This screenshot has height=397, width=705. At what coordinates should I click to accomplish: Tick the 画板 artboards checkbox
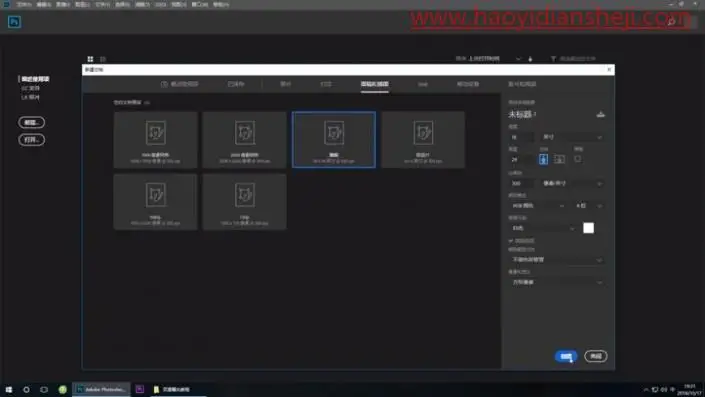578,159
